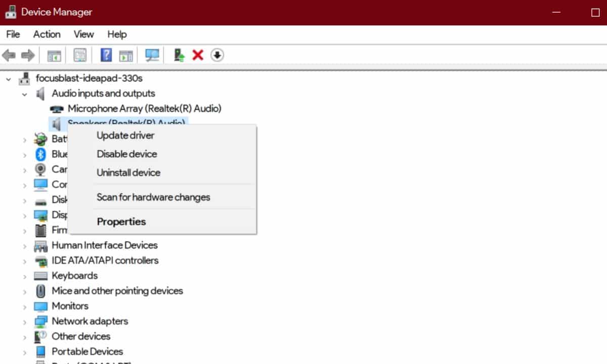
Task: Select Microphone Array (Realtek(R) Audio) device
Action: (144, 109)
